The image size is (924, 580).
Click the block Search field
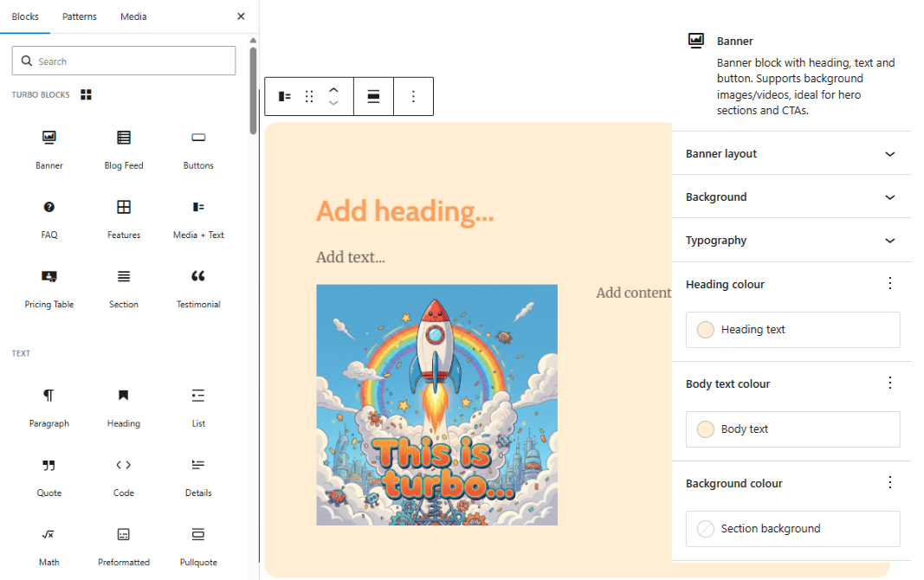coord(124,61)
